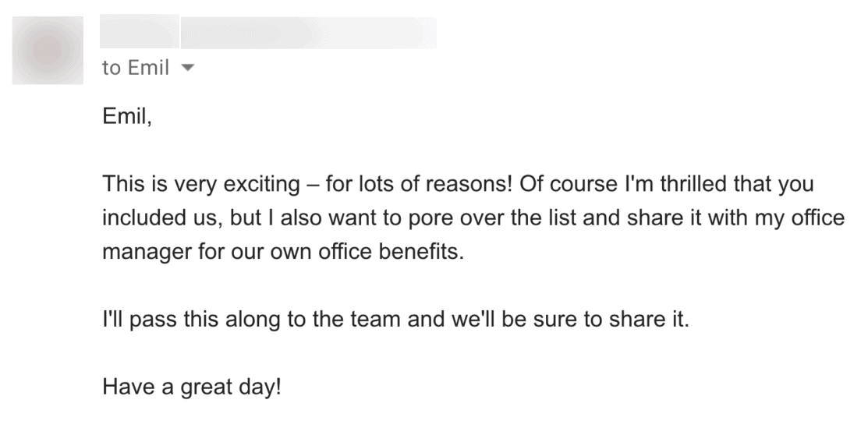The width and height of the screenshot is (868, 421).
Task: Click the blurred sender email address
Action: point(308,33)
